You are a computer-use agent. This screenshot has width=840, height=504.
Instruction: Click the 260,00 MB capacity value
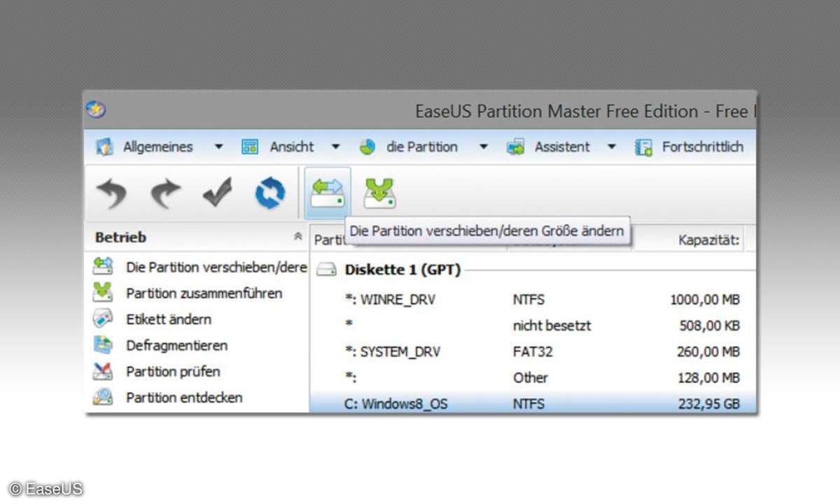pos(708,351)
